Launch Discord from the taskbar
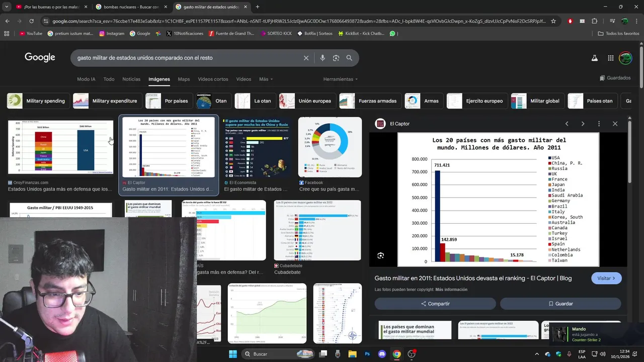The height and width of the screenshot is (362, 644). pos(382,354)
